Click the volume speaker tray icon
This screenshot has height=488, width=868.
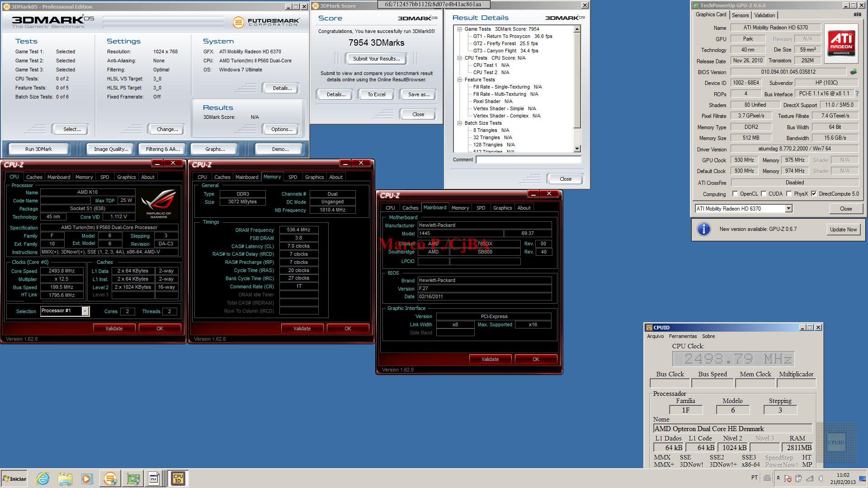821,479
